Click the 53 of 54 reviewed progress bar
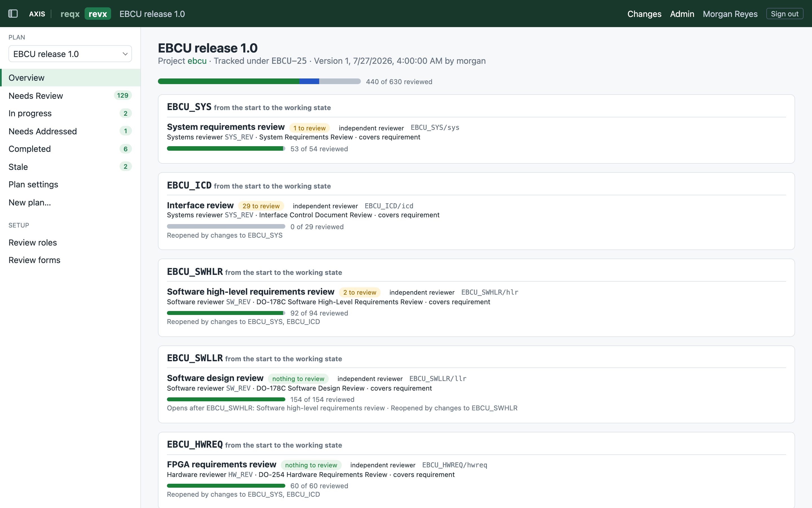 click(226, 148)
